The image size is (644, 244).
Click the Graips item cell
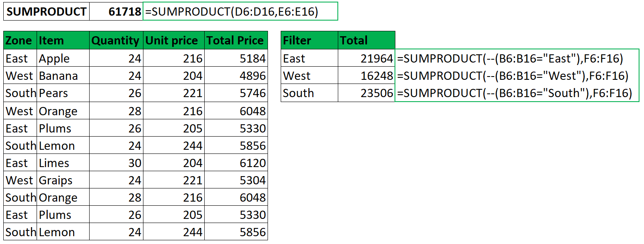click(63, 180)
